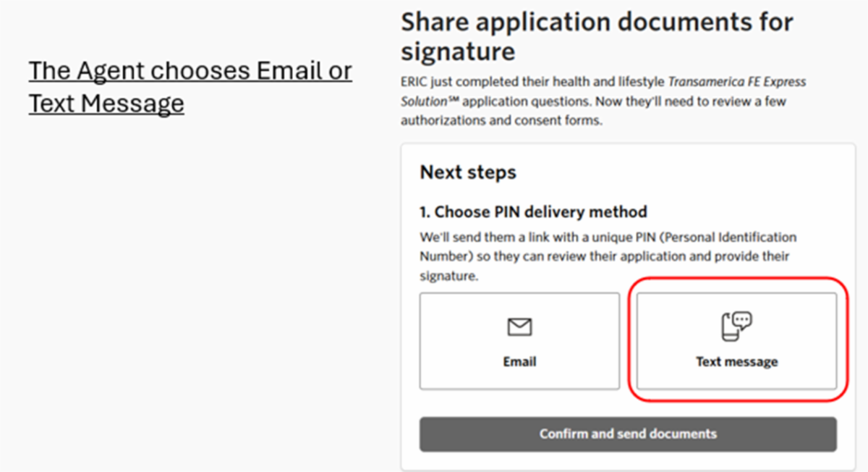Image resolution: width=868 pixels, height=472 pixels.
Task: Click the "Share application documents for signature" heading
Action: tap(597, 36)
